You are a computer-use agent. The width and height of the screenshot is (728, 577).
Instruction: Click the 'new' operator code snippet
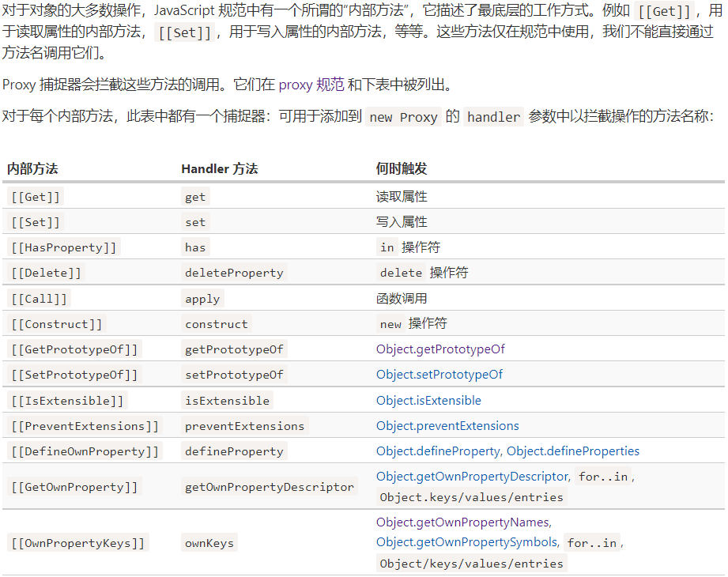[x=390, y=324]
